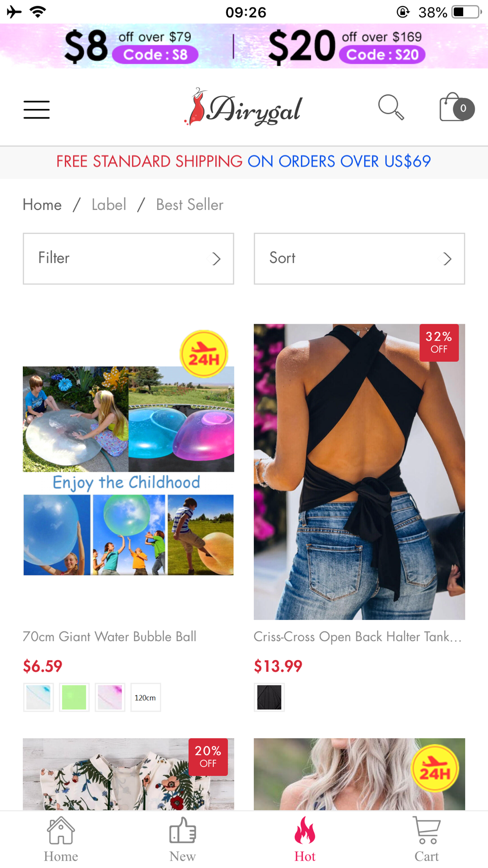Click the Home breadcrumb link
This screenshot has height=868, width=488.
(42, 205)
